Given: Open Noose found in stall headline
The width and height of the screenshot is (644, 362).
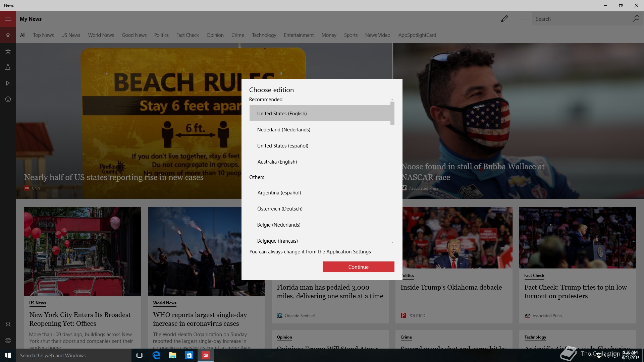Looking at the screenshot, I should (473, 172).
